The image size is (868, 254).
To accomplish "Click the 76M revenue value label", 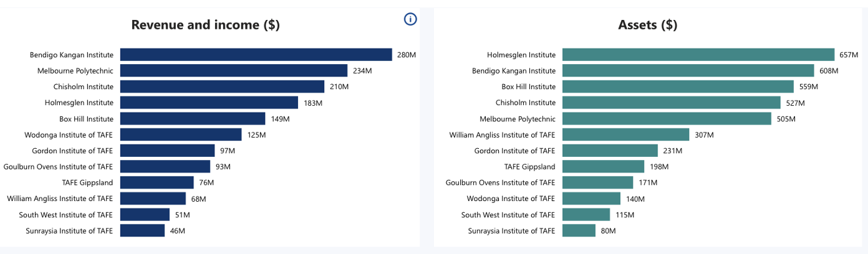I will tap(206, 182).
